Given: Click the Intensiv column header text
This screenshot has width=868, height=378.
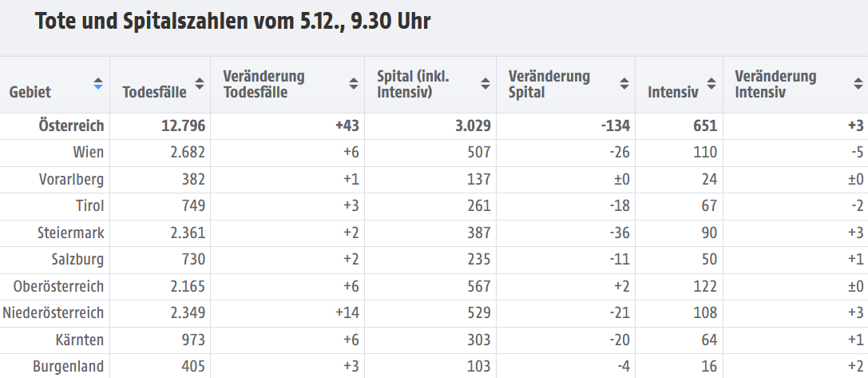Looking at the screenshot, I should (673, 92).
